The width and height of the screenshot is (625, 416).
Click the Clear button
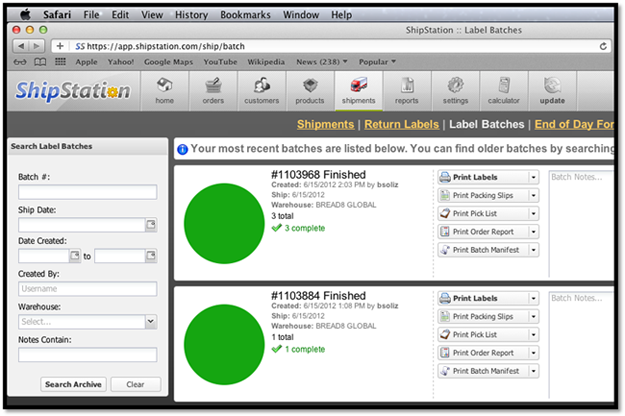[134, 384]
